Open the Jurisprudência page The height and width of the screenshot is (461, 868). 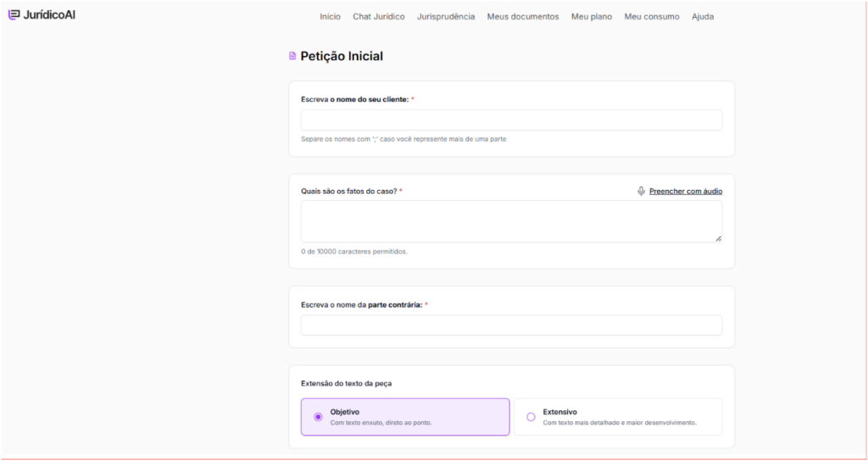[446, 17]
